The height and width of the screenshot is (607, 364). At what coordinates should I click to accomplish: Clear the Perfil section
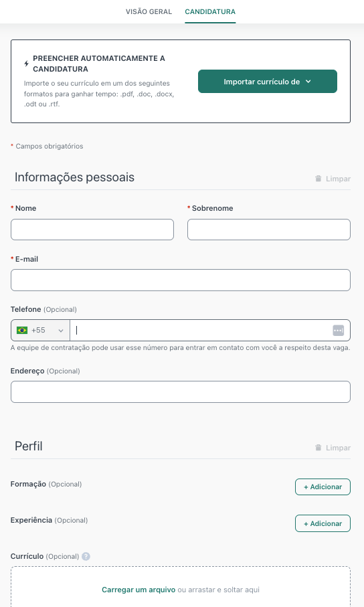333,448
